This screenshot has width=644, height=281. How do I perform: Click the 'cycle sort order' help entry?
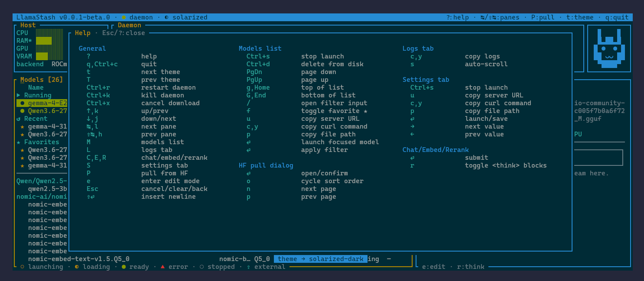click(332, 181)
